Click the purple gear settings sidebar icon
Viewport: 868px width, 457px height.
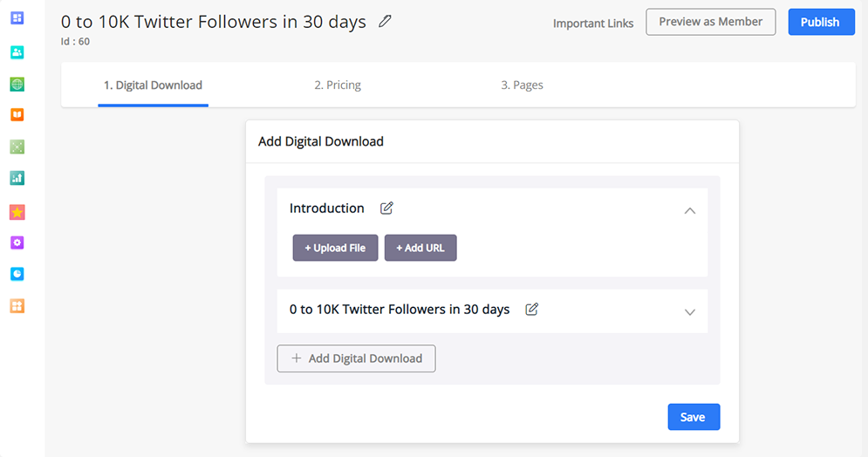[x=17, y=242]
